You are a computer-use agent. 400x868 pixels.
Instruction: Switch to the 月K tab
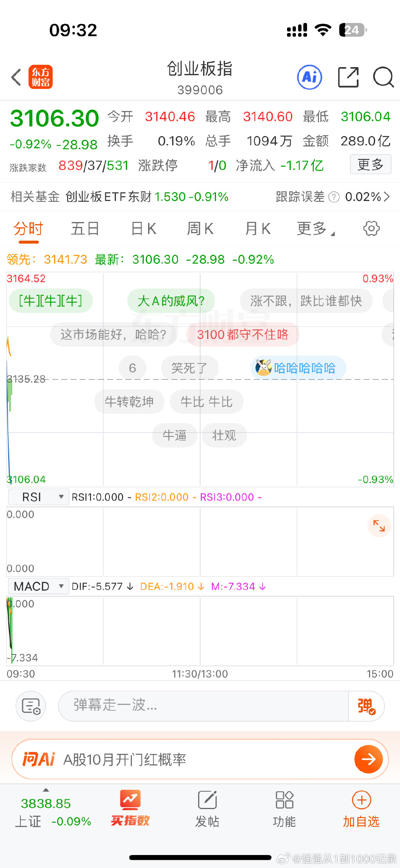coord(258,229)
